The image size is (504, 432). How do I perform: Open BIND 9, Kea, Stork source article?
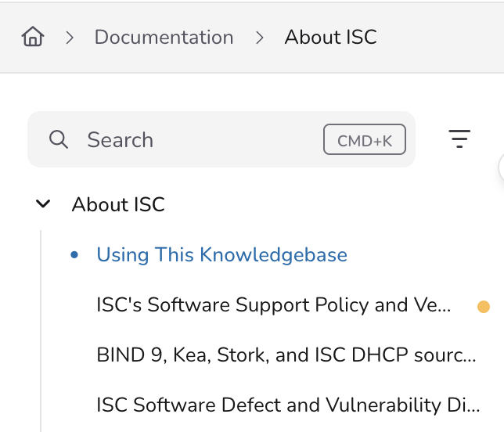point(286,355)
